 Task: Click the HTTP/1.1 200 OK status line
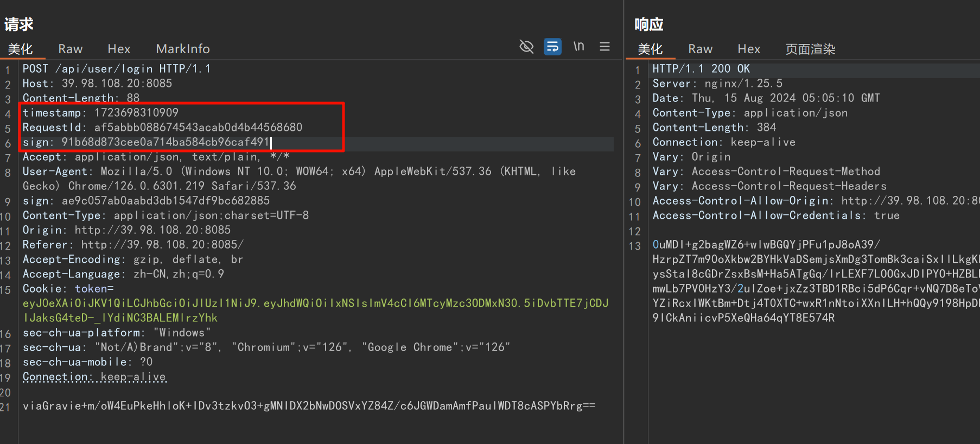tap(701, 69)
